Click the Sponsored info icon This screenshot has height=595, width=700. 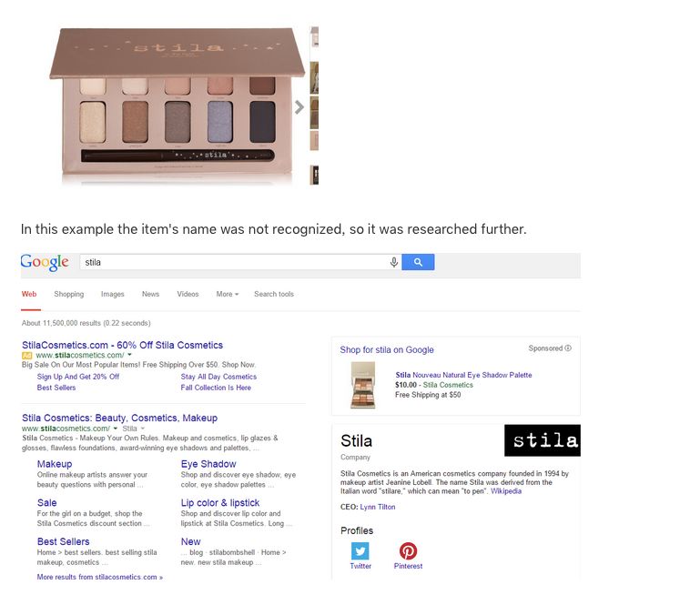pos(568,348)
